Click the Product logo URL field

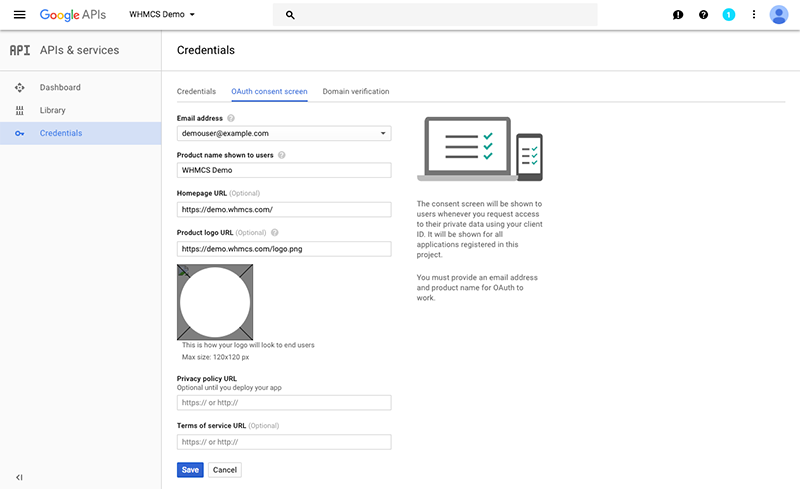pyautogui.click(x=284, y=249)
